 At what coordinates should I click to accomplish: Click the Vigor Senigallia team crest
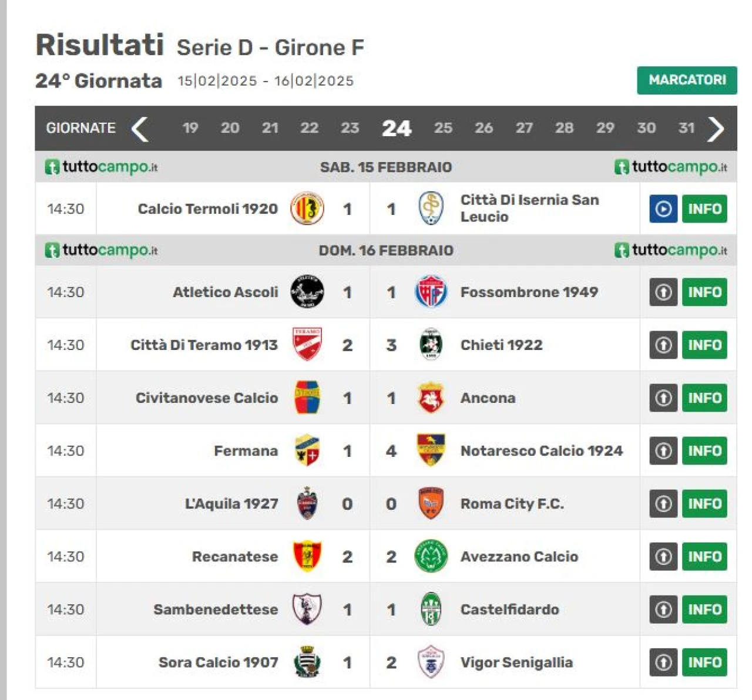[x=431, y=662]
